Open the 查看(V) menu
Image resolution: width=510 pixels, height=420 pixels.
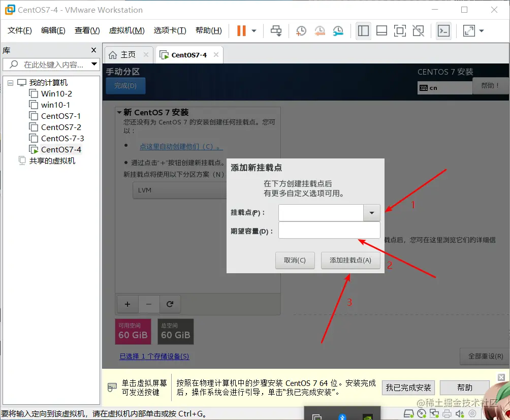point(87,30)
